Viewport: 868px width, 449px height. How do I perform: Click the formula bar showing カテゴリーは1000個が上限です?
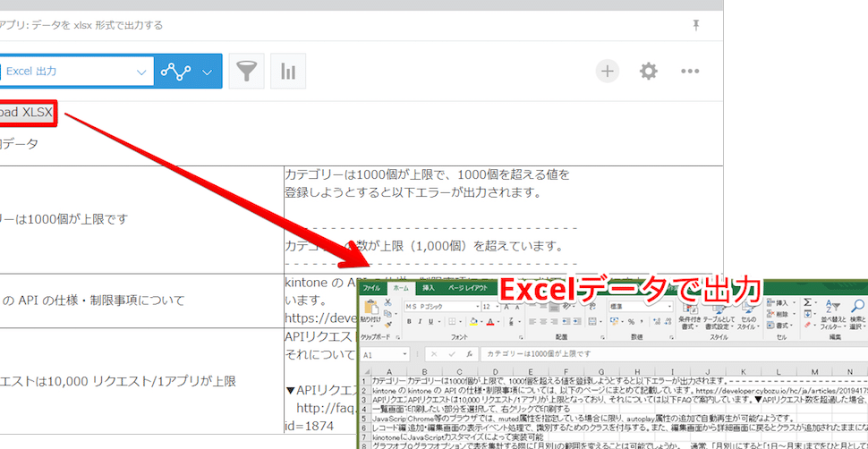673,354
